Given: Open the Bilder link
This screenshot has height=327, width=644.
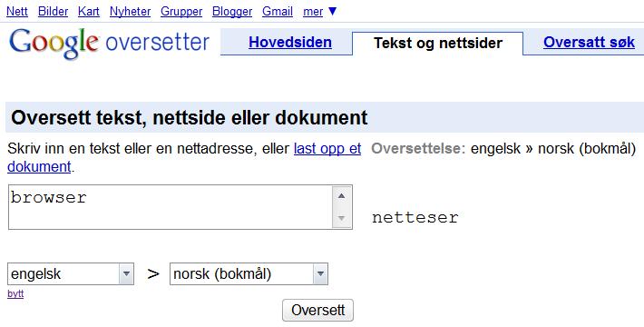Looking at the screenshot, I should pos(53,12).
